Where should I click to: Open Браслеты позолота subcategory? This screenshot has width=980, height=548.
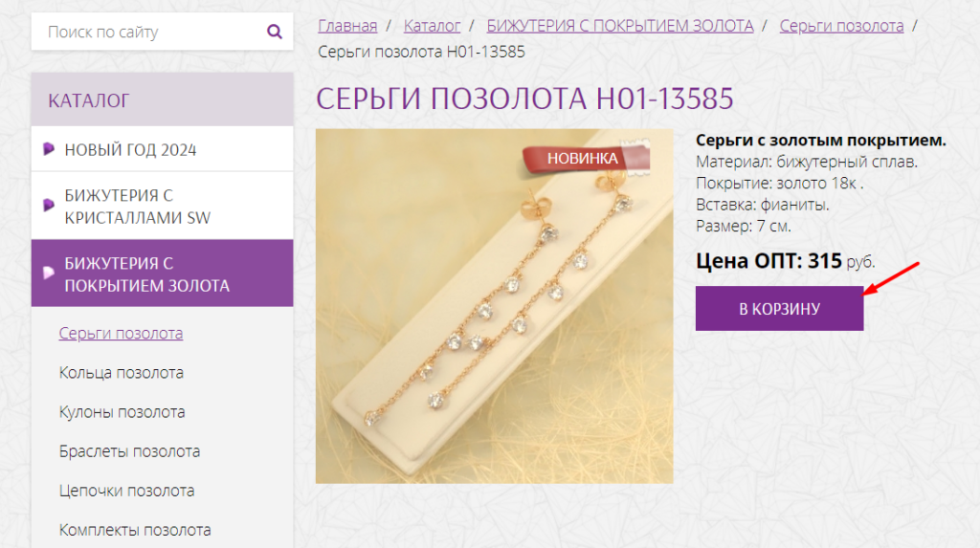[x=129, y=451]
